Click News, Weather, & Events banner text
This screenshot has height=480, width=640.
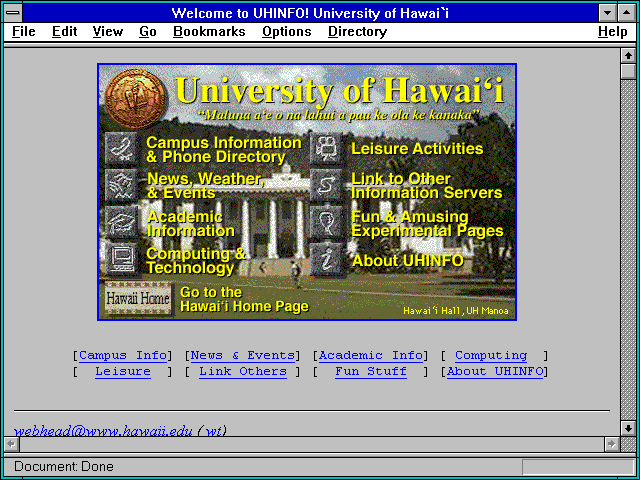point(206,186)
